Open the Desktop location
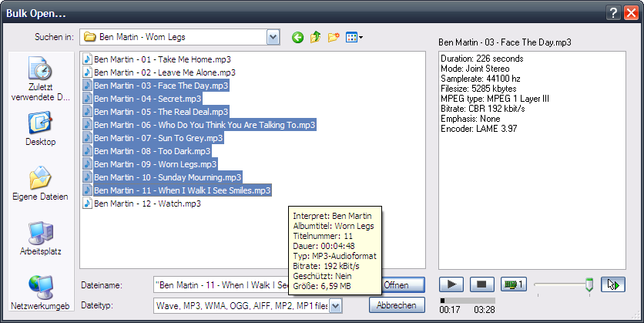644x323 pixels. pyautogui.click(x=40, y=129)
